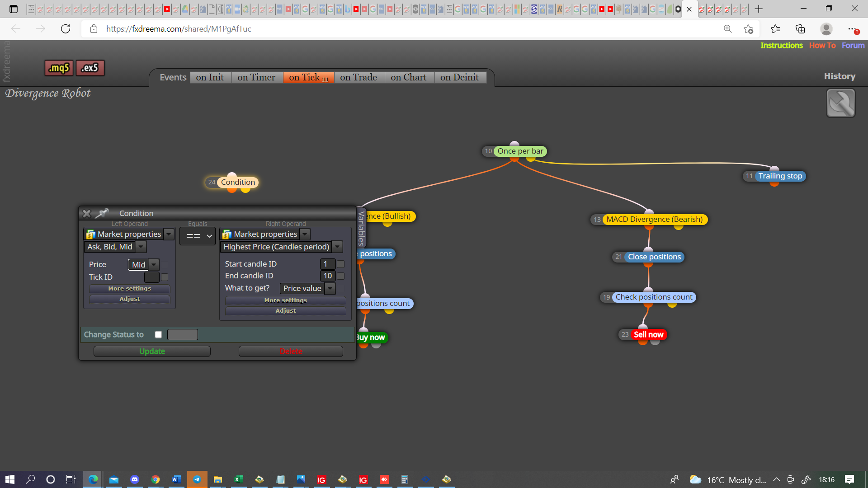Show hidden system tray icons
This screenshot has height=488, width=868.
pyautogui.click(x=777, y=479)
